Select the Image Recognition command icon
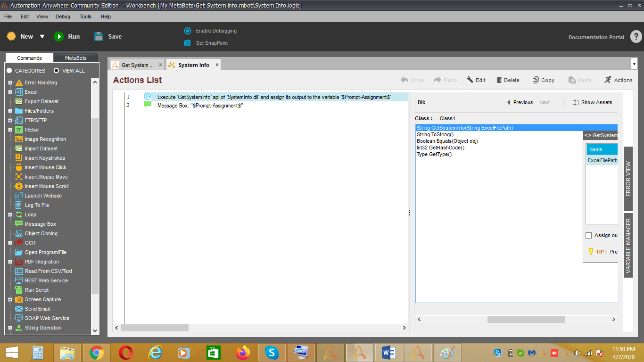The height and width of the screenshot is (362, 644). click(x=19, y=139)
